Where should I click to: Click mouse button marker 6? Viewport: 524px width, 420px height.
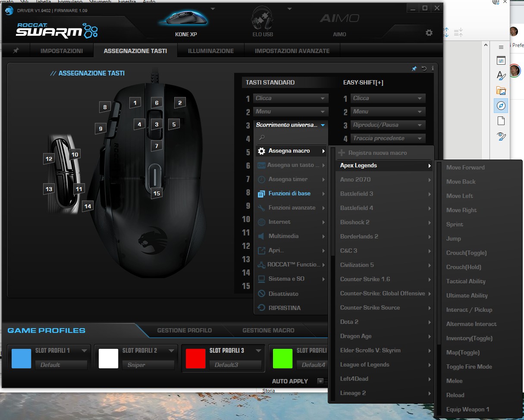pos(157,103)
